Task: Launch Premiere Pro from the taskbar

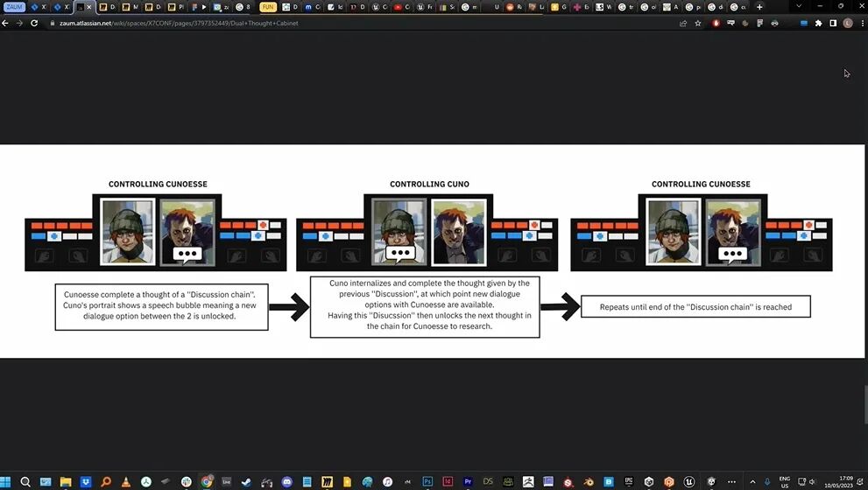Action: pyautogui.click(x=468, y=482)
